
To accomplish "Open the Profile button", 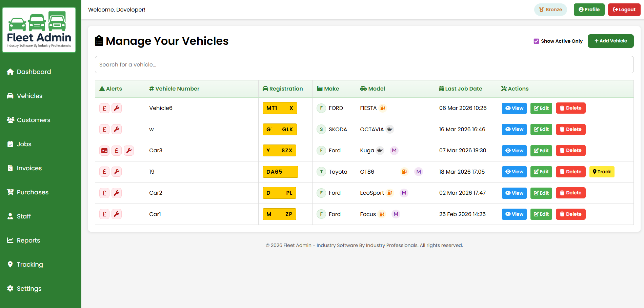I will pyautogui.click(x=589, y=9).
